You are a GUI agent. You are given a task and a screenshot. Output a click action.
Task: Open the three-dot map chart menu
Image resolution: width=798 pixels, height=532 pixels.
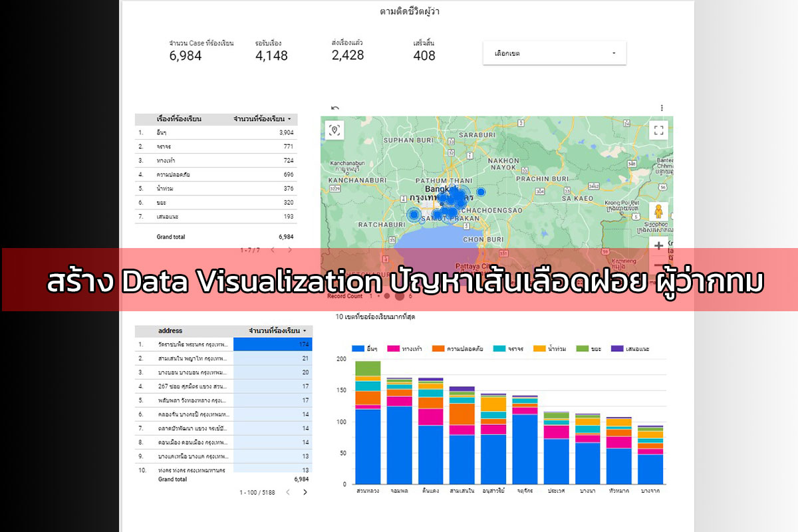point(662,108)
